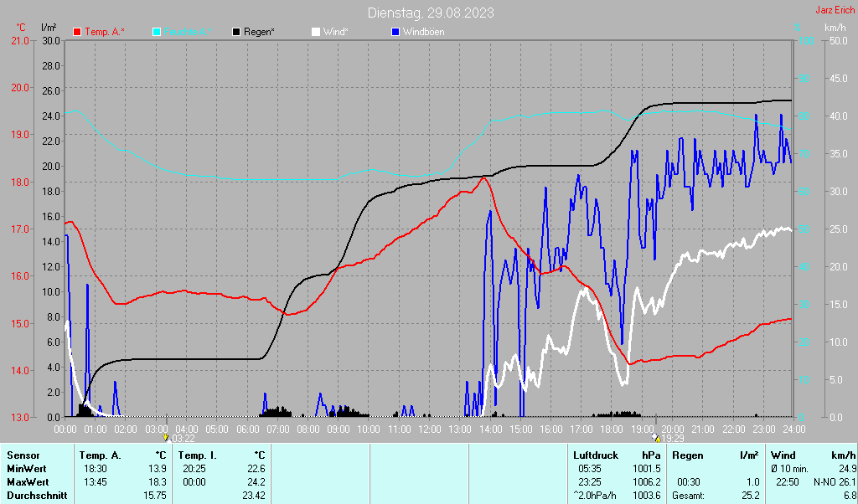Click the red '21.0' temperature axis value
This screenshot has width=858, height=504.
[20, 41]
